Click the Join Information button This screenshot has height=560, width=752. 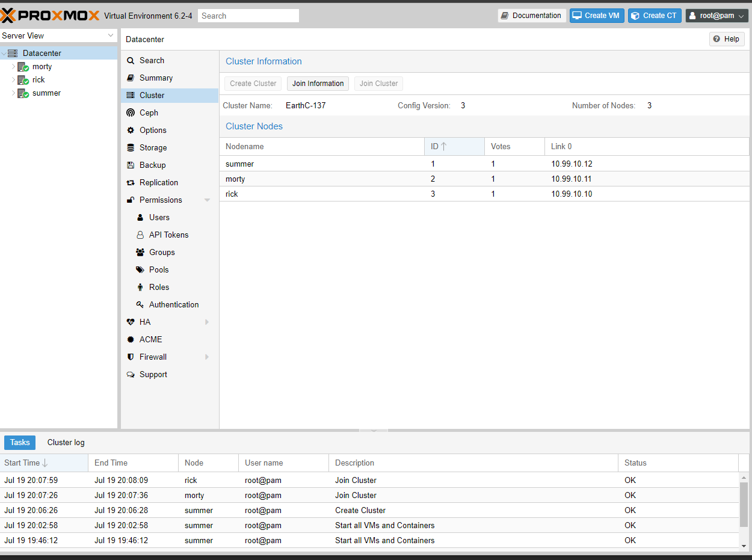[318, 84]
